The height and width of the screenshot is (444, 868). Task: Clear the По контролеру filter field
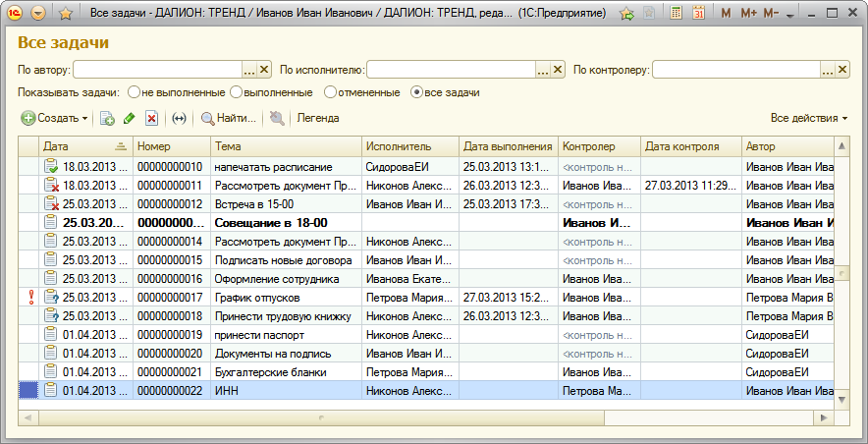point(842,70)
